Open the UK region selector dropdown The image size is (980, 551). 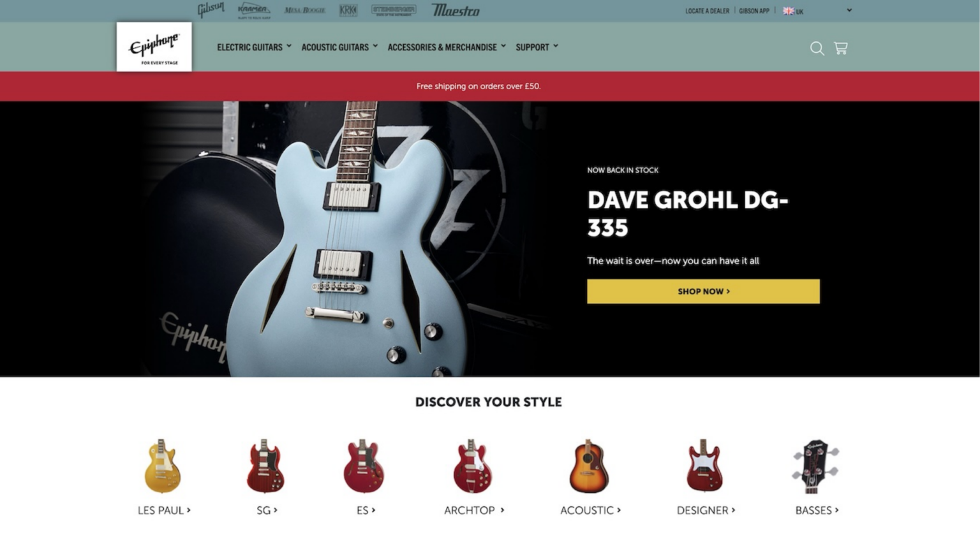click(817, 11)
